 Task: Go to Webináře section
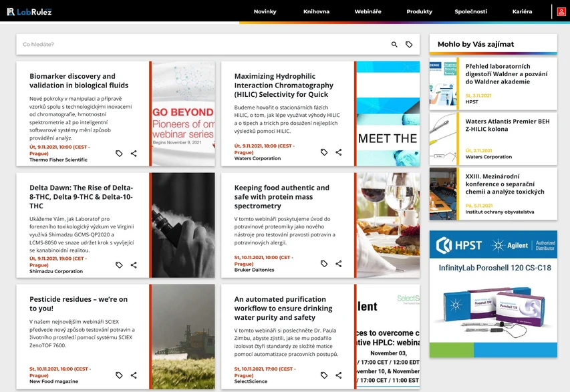368,11
